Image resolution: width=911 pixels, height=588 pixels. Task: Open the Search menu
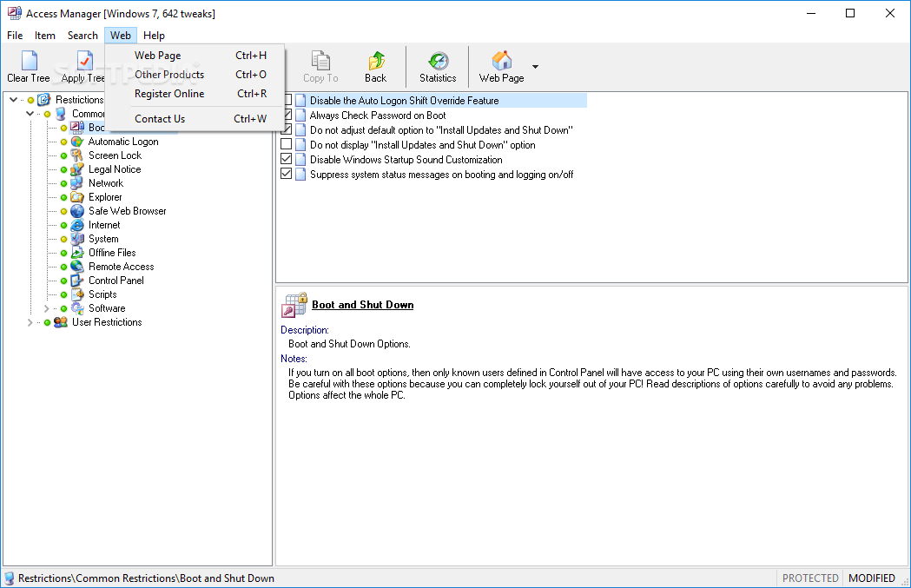point(83,36)
